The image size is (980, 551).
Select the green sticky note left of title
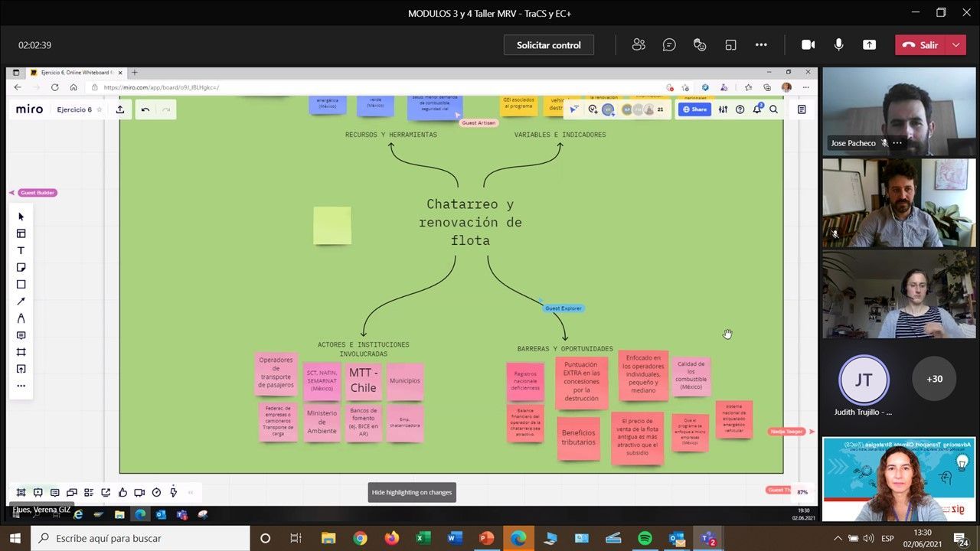(332, 226)
